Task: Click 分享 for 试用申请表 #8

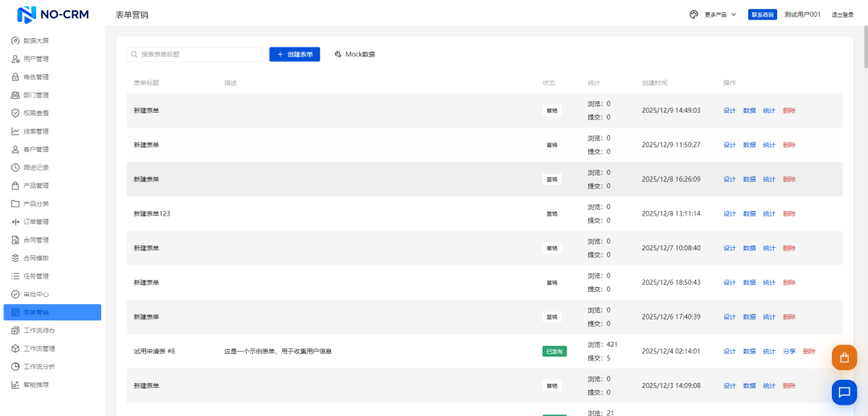Action: 789,352
